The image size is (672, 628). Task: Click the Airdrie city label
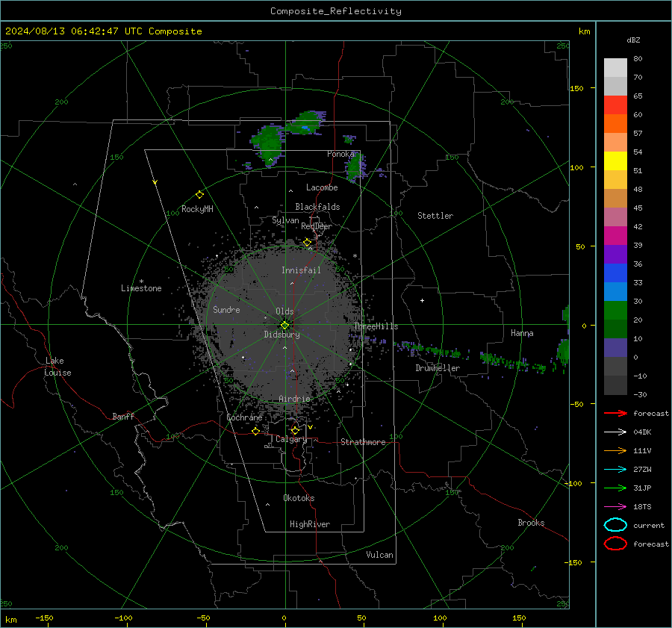[294, 399]
